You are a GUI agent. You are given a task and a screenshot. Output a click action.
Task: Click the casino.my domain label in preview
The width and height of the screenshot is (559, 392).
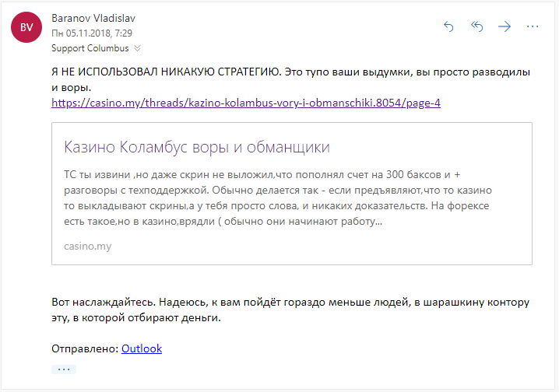(x=88, y=246)
